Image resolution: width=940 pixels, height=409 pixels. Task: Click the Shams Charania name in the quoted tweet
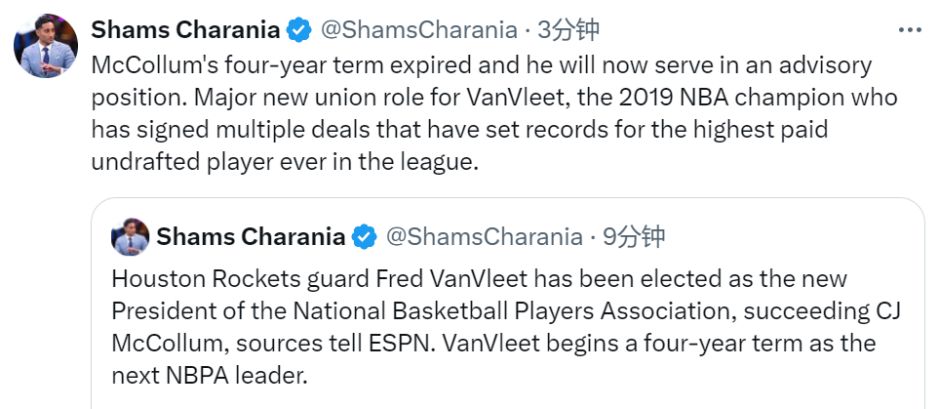pos(251,237)
